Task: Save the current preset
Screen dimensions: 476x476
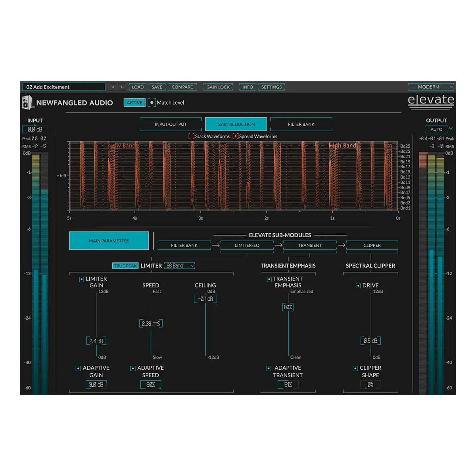Action: [x=157, y=87]
